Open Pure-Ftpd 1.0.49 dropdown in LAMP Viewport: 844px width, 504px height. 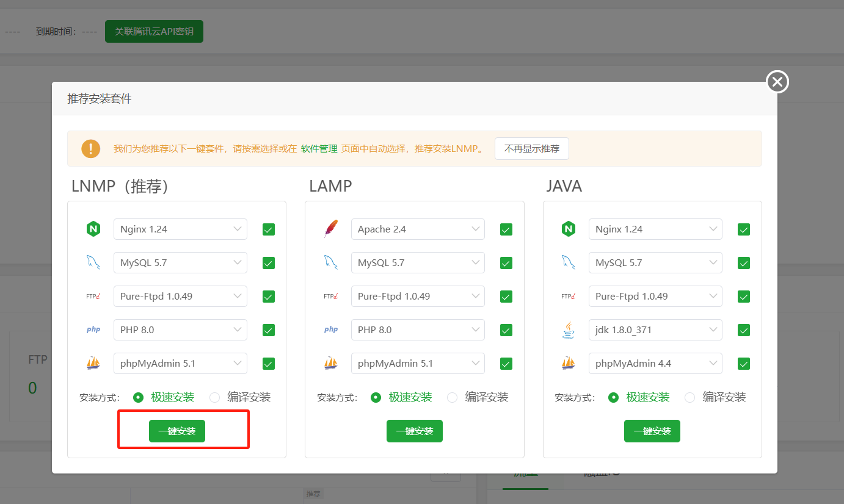point(418,297)
